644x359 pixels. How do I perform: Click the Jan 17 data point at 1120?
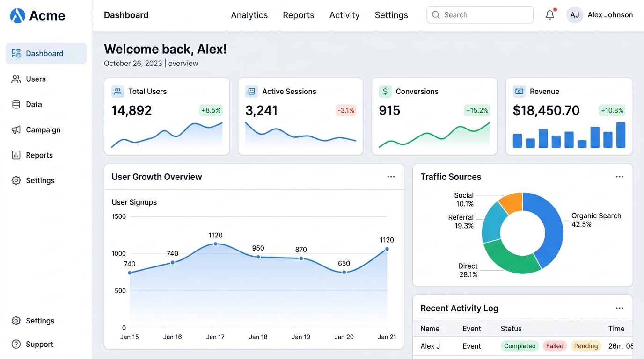click(215, 244)
